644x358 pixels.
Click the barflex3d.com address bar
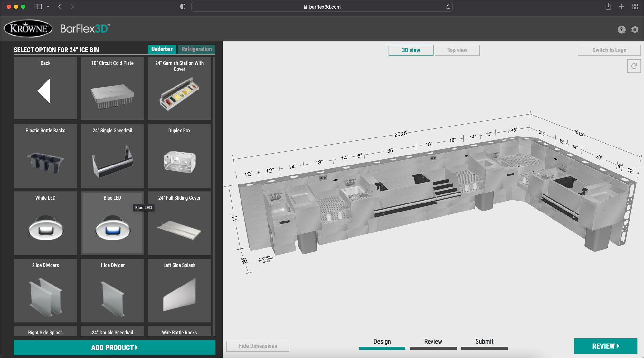pyautogui.click(x=322, y=6)
